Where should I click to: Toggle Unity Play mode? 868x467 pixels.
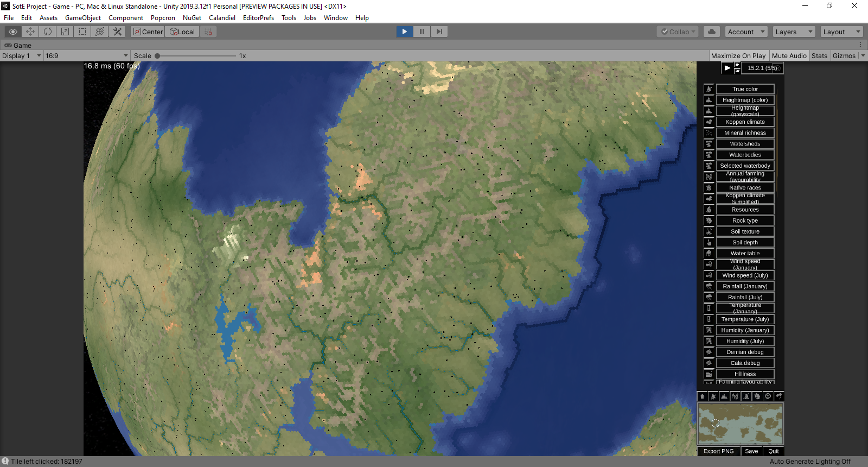coord(405,31)
